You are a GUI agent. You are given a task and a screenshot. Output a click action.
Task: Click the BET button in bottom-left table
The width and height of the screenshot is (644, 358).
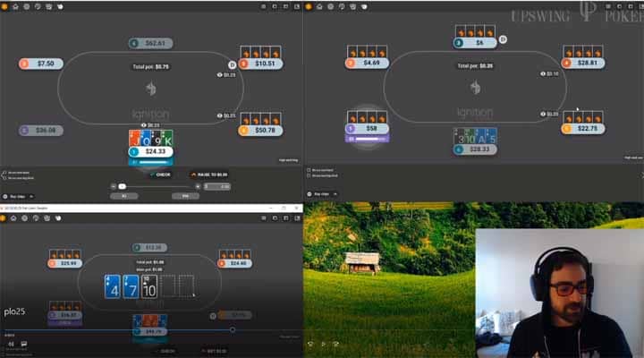pyautogui.click(x=214, y=351)
